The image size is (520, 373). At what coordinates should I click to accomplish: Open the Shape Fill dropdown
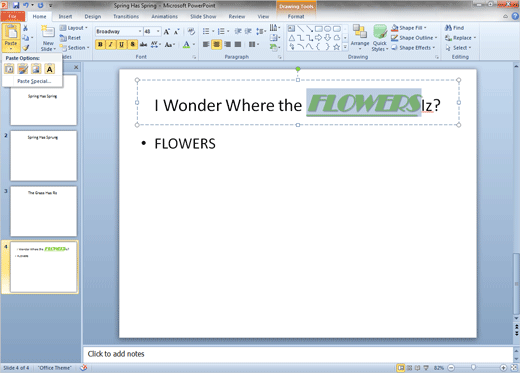[409, 28]
